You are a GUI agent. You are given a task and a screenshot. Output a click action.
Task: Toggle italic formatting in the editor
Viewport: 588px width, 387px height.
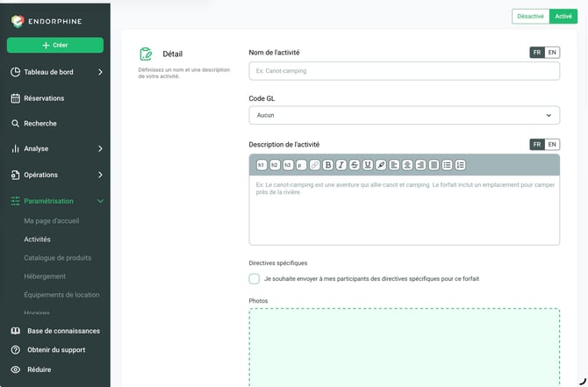coord(341,165)
